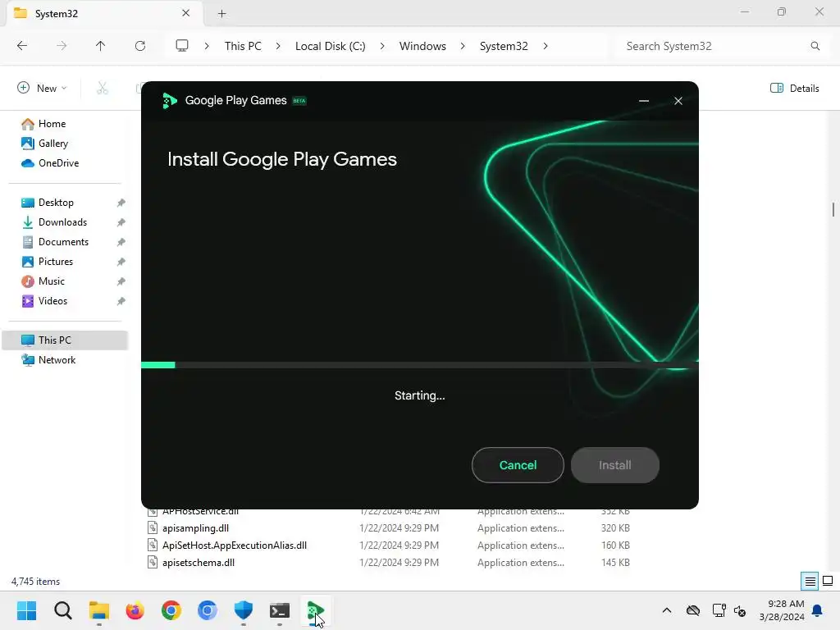Expand chevron after System32 breadcrumb
Viewport: 840px width, 630px height.
(546, 46)
